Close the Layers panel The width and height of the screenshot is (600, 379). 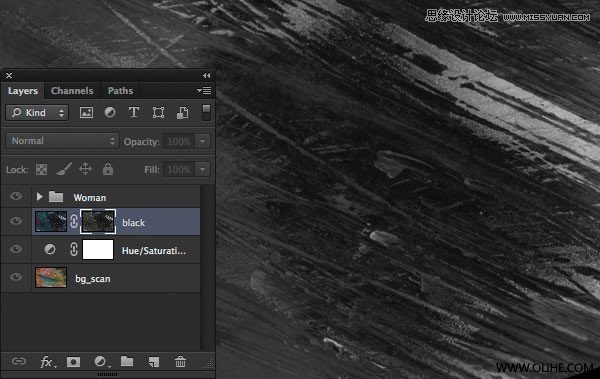tap(9, 75)
